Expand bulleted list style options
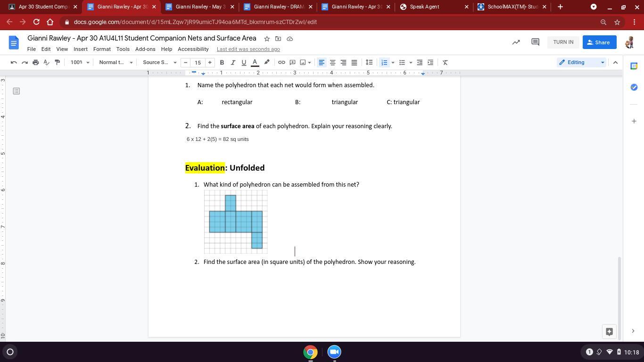 pos(411,62)
